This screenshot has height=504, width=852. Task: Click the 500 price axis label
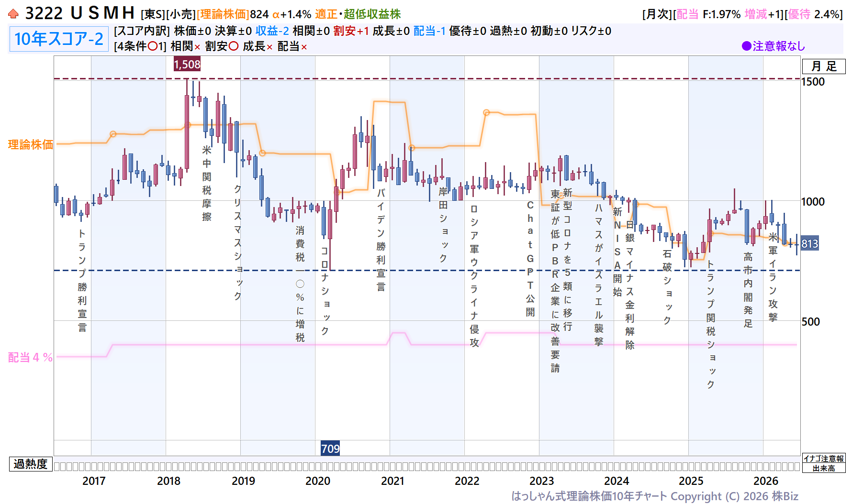(x=811, y=322)
